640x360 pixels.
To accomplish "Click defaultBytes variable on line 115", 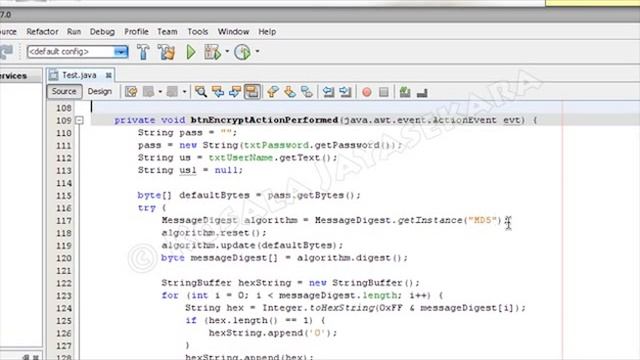I will click(214, 195).
